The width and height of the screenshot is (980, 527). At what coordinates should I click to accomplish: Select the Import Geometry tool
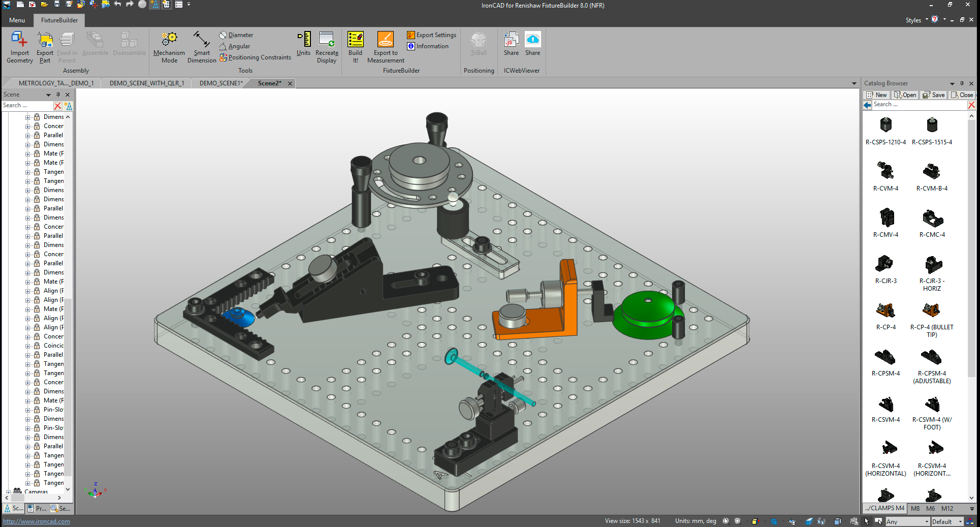[x=19, y=46]
